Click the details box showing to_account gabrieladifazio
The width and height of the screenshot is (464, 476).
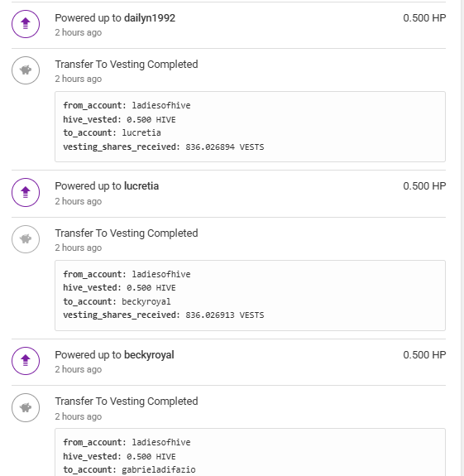(x=250, y=452)
